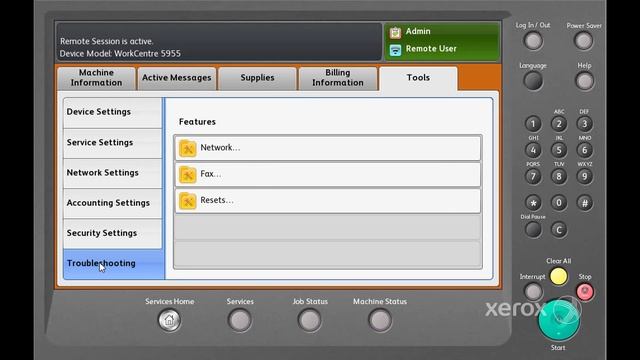The width and height of the screenshot is (640, 360).
Task: Tap keypad digit 9 (WXYZ)
Action: pos(584,176)
